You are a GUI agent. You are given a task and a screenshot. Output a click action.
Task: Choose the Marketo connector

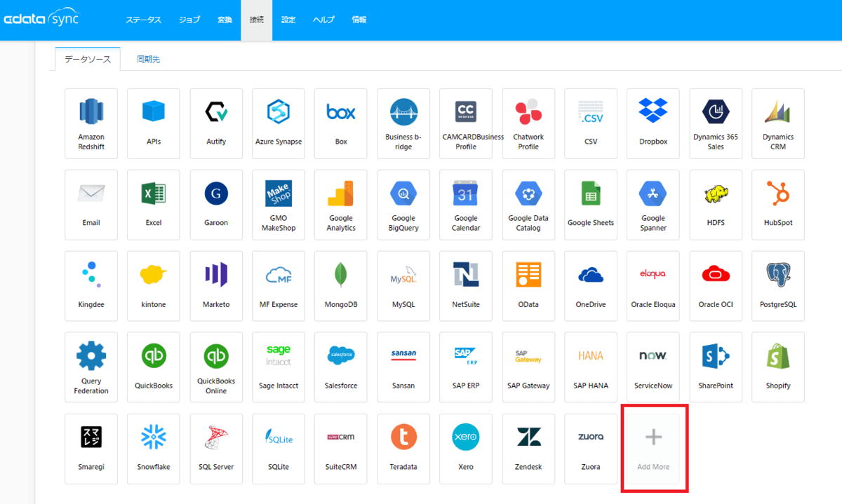pyautogui.click(x=216, y=286)
